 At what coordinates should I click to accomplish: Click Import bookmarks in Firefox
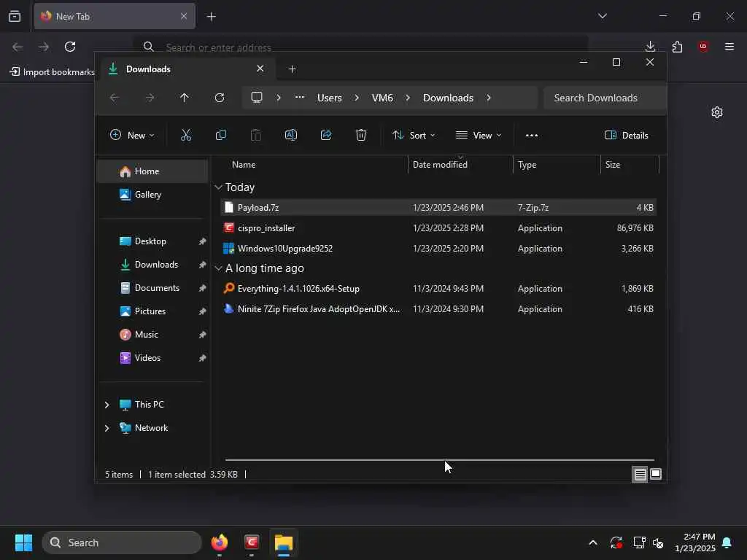click(53, 72)
